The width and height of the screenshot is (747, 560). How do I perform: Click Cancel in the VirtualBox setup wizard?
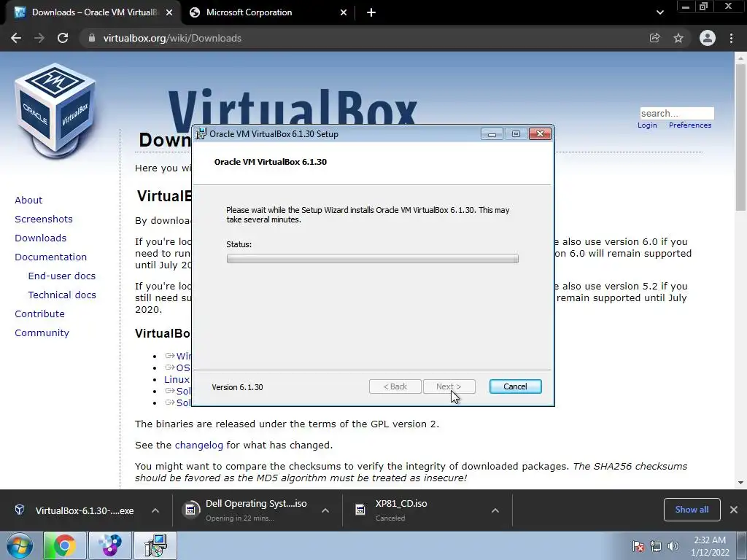tap(516, 386)
